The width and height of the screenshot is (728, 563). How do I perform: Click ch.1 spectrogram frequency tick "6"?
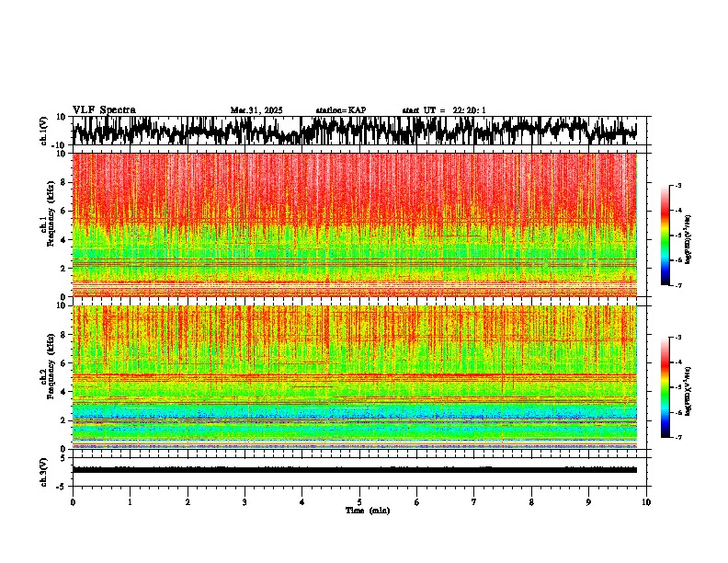(64, 211)
